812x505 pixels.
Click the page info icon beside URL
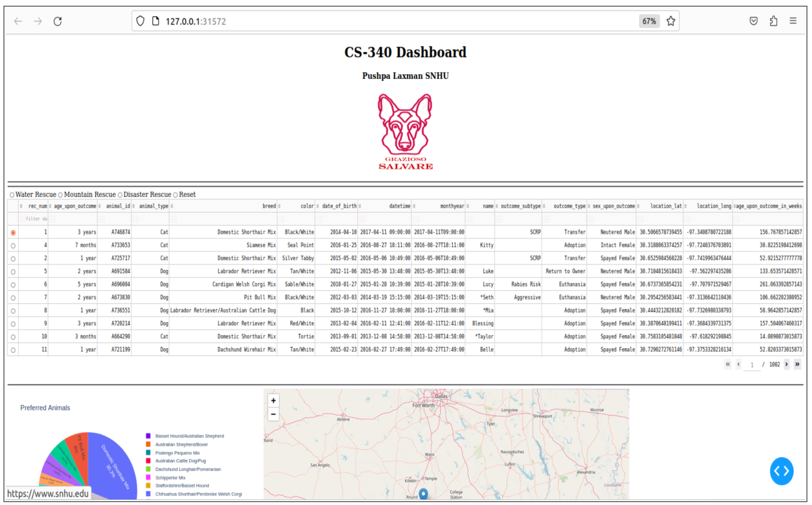click(156, 21)
